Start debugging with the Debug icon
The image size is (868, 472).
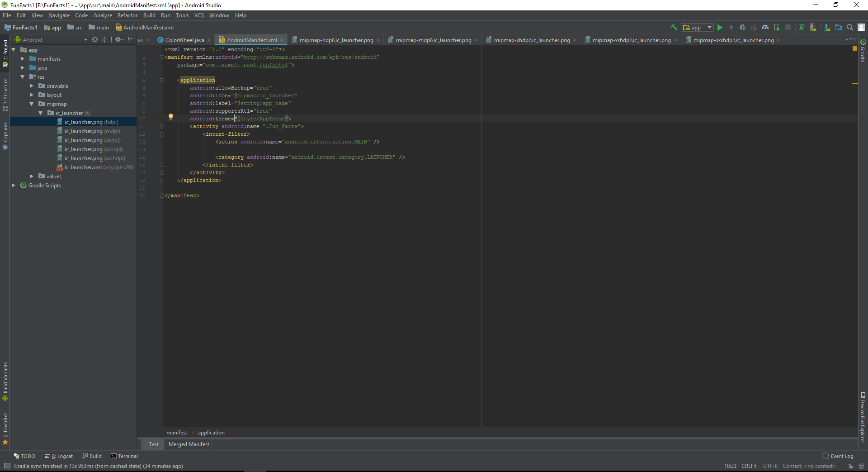743,27
